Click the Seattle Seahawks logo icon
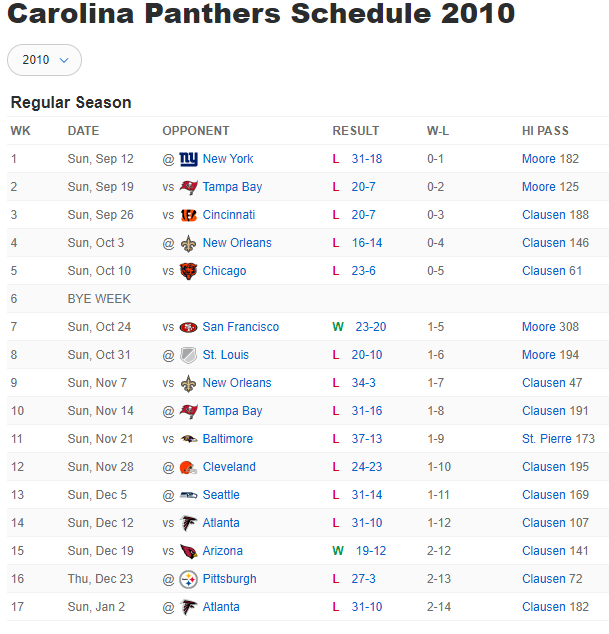This screenshot has height=634, width=609. pos(188,495)
